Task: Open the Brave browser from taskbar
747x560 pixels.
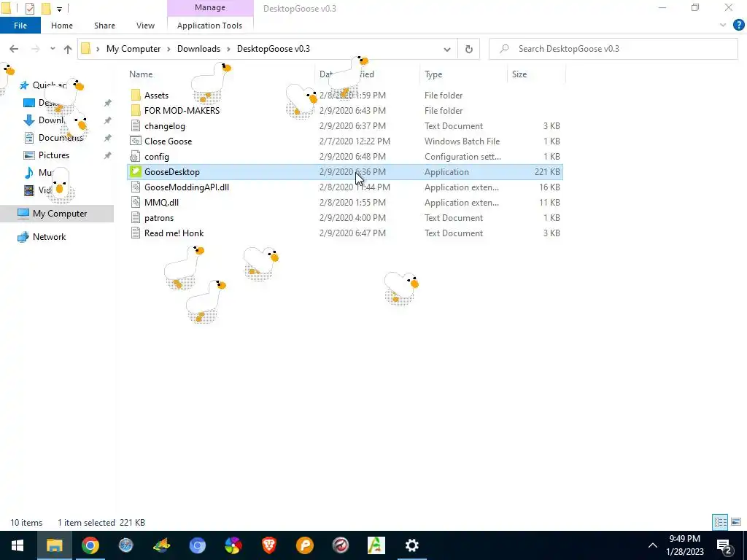Action: click(x=269, y=545)
